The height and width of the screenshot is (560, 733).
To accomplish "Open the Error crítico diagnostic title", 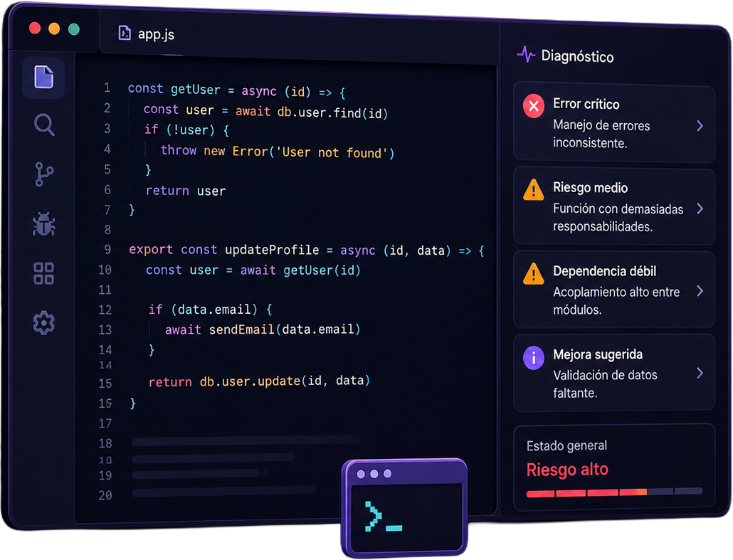I will tap(586, 104).
